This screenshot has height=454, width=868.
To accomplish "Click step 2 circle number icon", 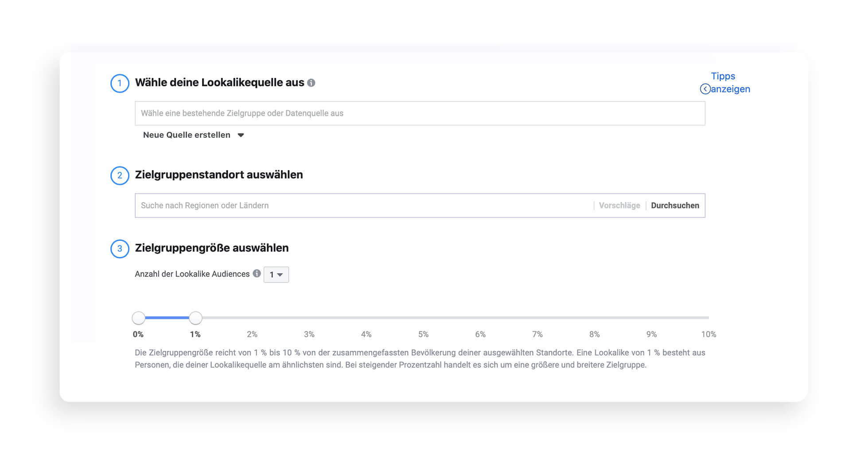I will (x=120, y=175).
